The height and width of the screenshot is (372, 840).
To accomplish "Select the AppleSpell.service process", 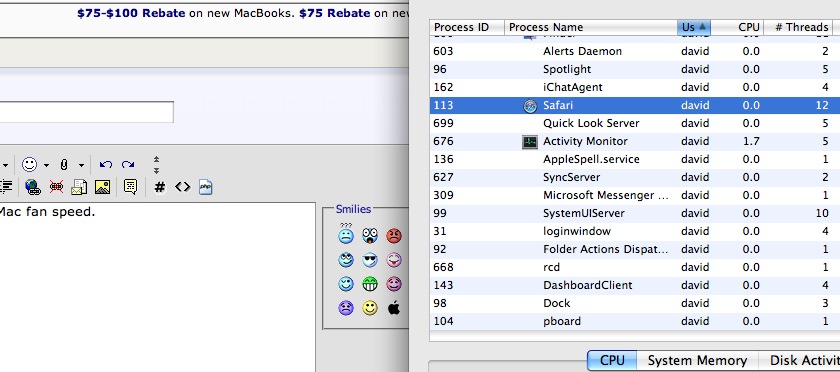I will (591, 159).
